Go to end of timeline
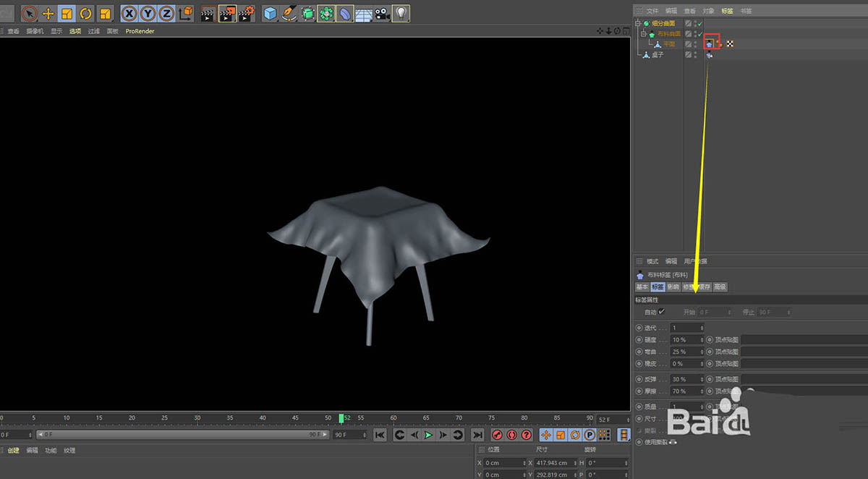The width and height of the screenshot is (868, 479). pyautogui.click(x=477, y=435)
